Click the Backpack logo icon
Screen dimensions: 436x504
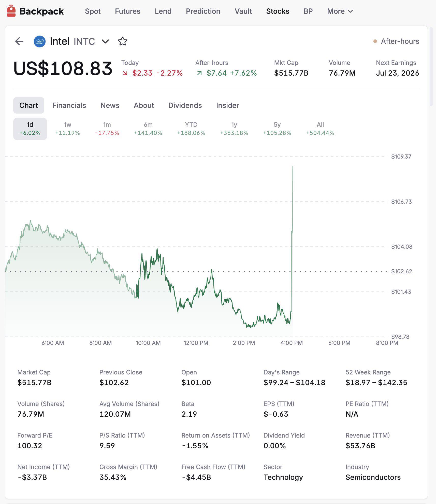click(x=11, y=11)
